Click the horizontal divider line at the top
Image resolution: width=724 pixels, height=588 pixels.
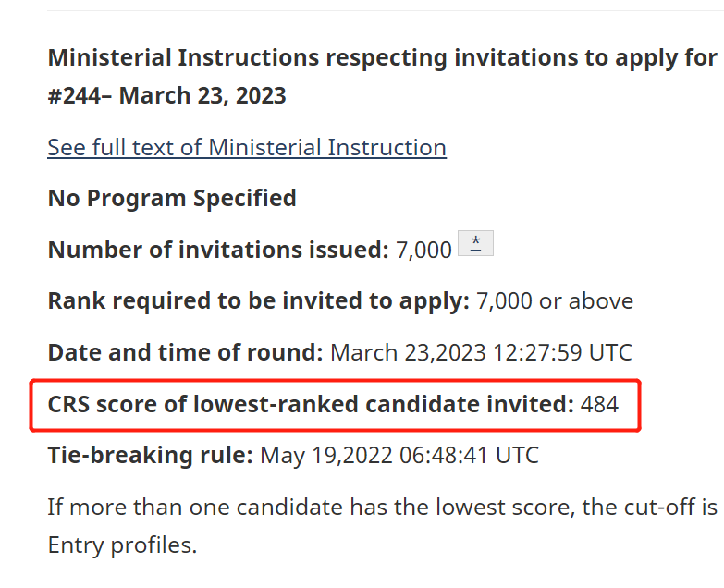click(386, 10)
